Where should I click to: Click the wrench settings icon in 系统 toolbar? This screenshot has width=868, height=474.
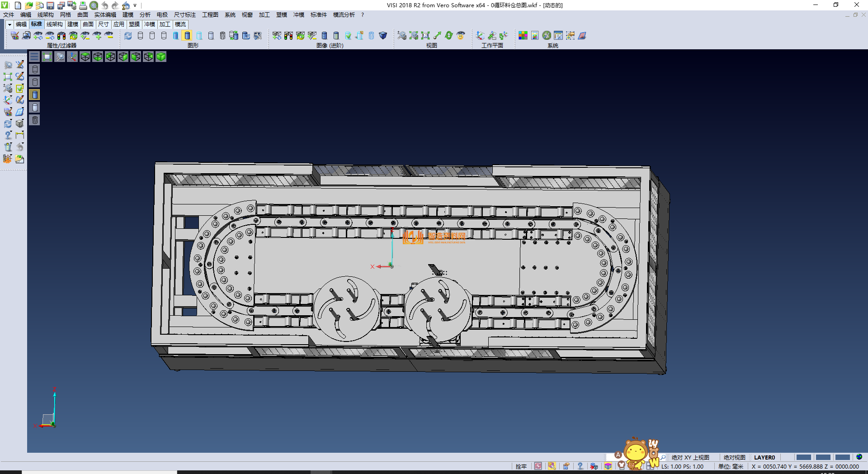[x=547, y=36]
